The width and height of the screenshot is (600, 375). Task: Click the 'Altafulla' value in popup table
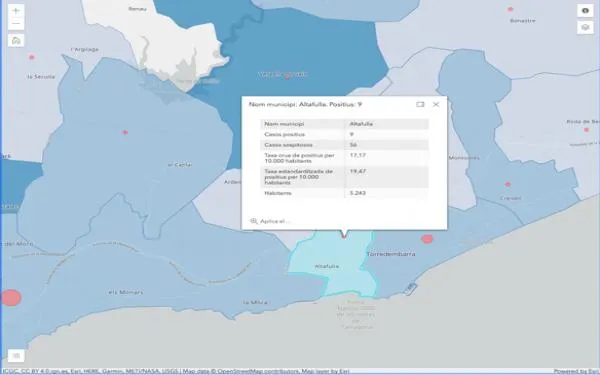pyautogui.click(x=361, y=124)
